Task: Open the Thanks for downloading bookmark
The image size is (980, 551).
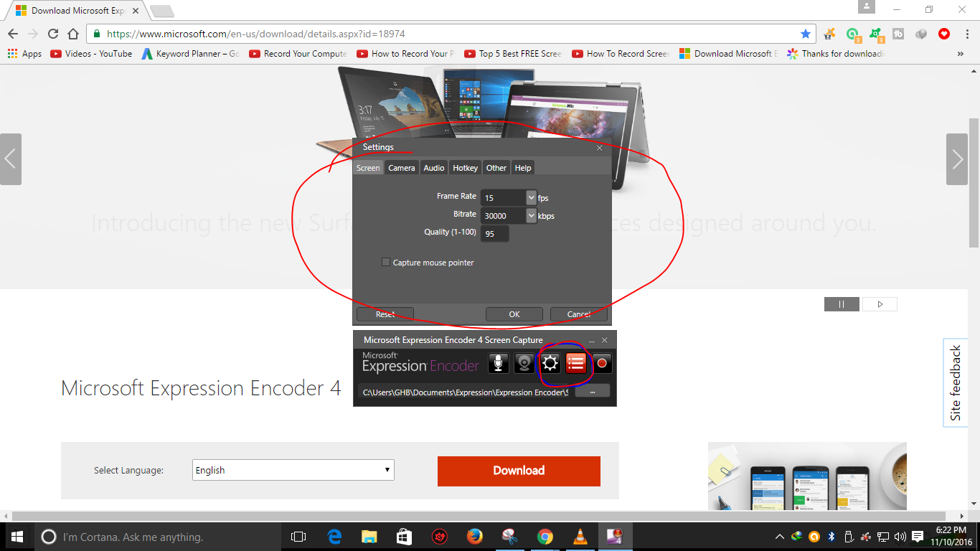Action: click(837, 54)
